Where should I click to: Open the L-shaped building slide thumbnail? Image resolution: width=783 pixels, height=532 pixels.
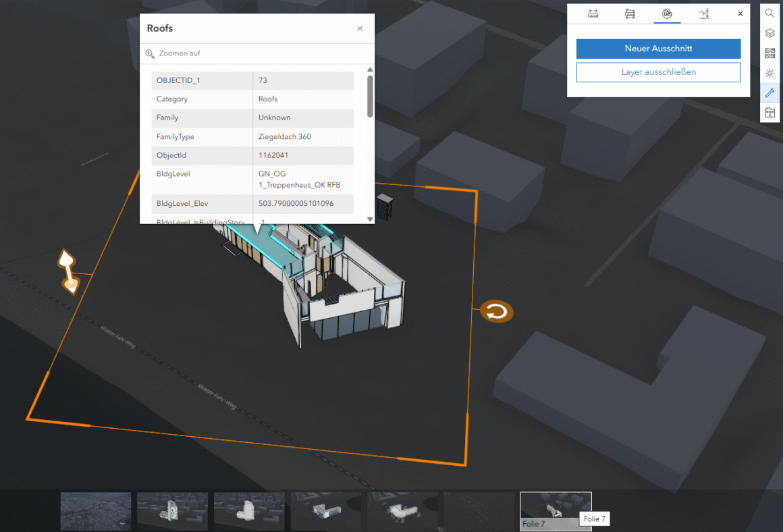click(326, 511)
